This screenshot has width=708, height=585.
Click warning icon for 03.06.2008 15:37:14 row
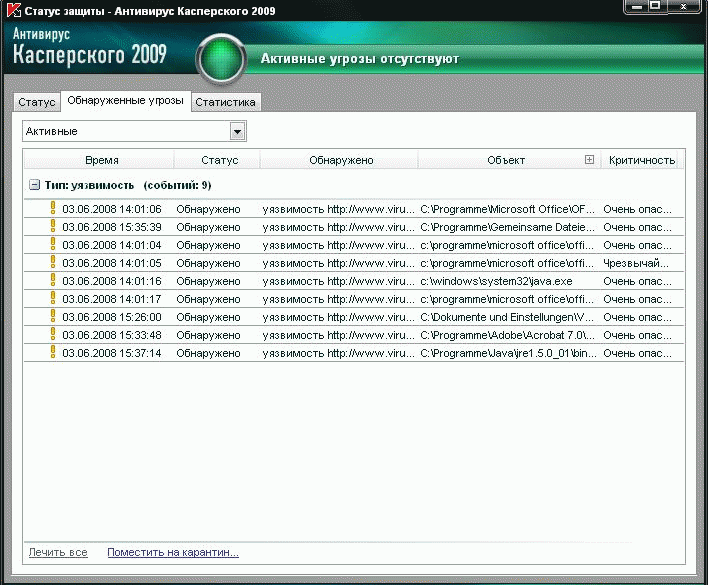click(53, 353)
